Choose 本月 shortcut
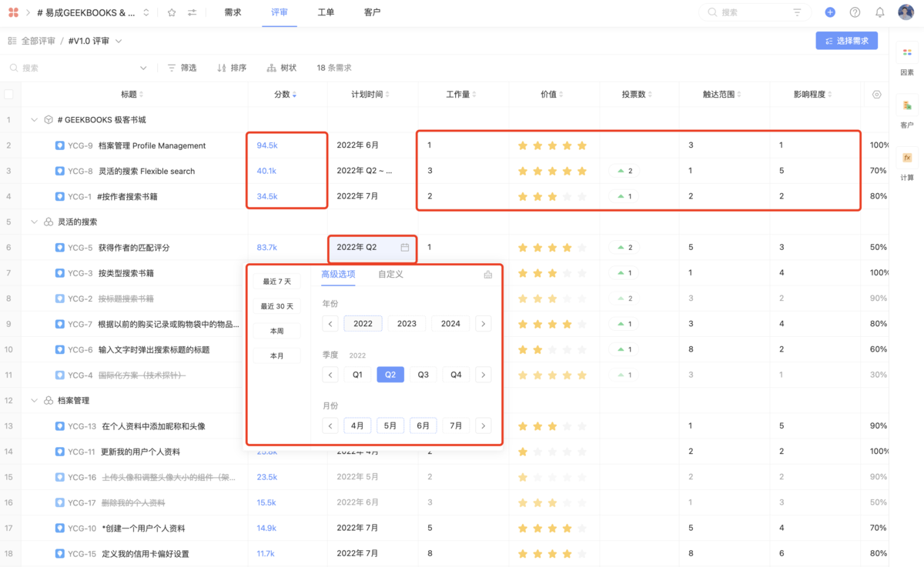924x567 pixels. [x=277, y=356]
